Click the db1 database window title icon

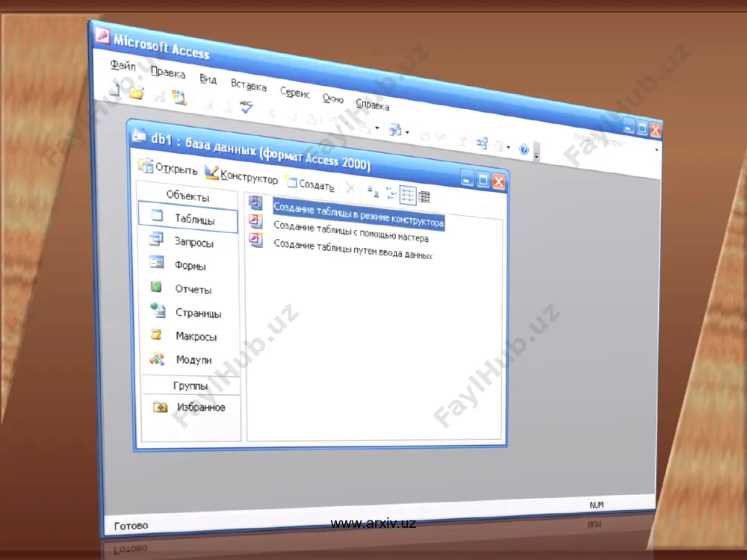tap(139, 136)
